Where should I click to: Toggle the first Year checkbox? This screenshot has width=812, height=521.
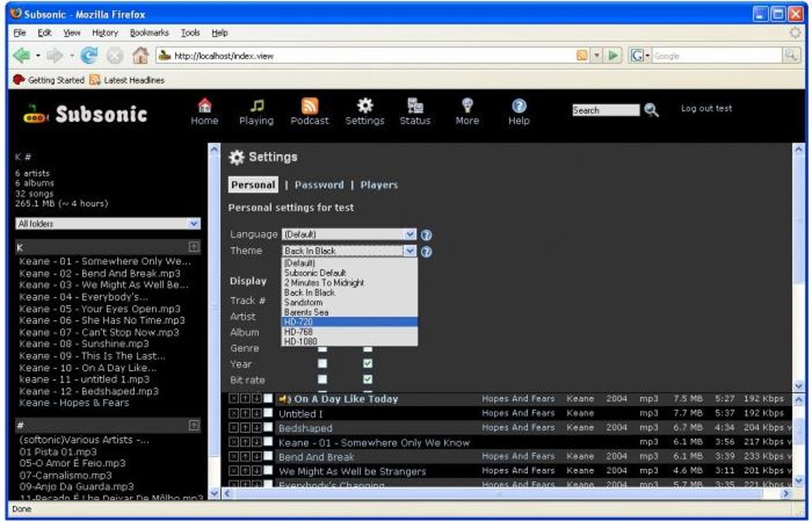pos(322,363)
